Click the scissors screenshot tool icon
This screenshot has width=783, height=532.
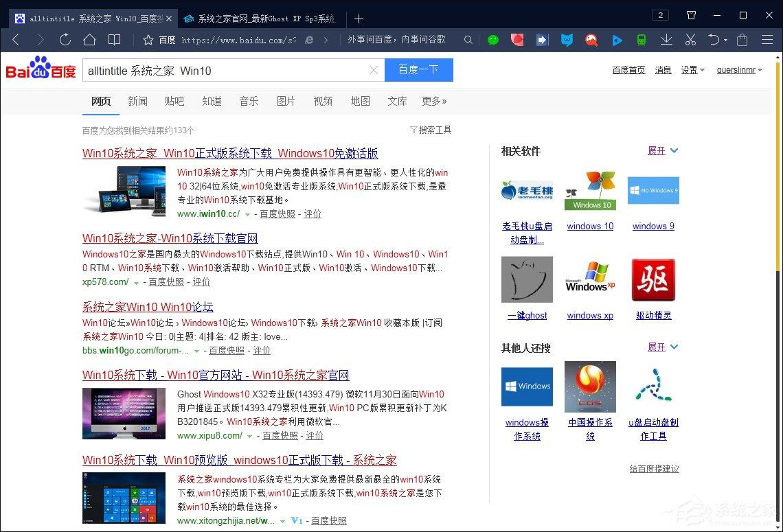coord(690,40)
